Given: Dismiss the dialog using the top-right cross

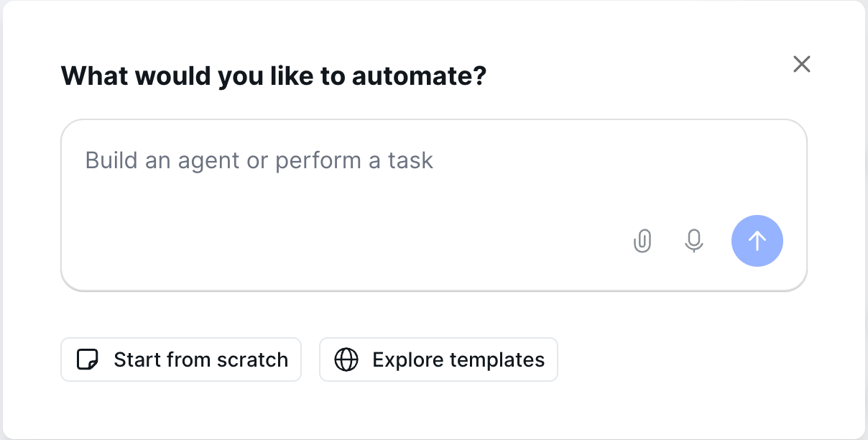Looking at the screenshot, I should click(801, 64).
